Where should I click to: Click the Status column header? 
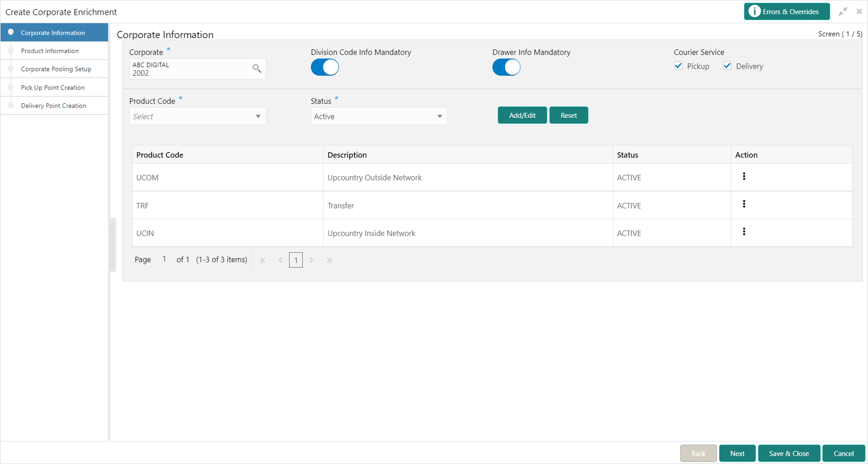pos(672,155)
